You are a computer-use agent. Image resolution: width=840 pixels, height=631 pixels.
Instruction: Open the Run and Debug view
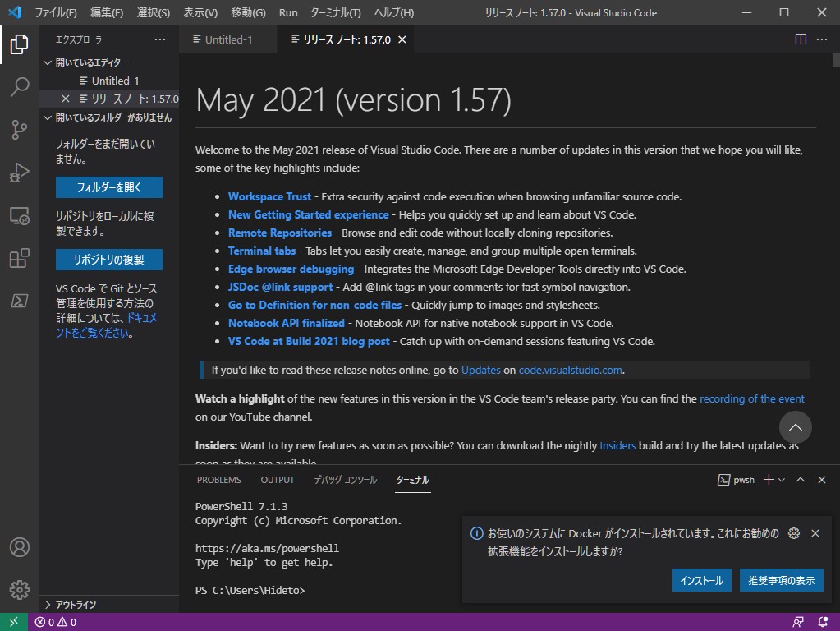[20, 173]
